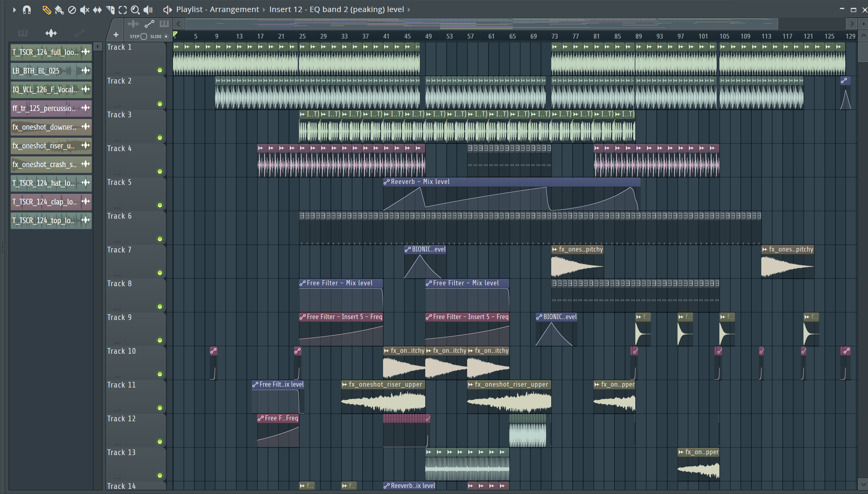Image resolution: width=868 pixels, height=494 pixels.
Task: Toggle the snap magnet icon
Action: tap(27, 10)
